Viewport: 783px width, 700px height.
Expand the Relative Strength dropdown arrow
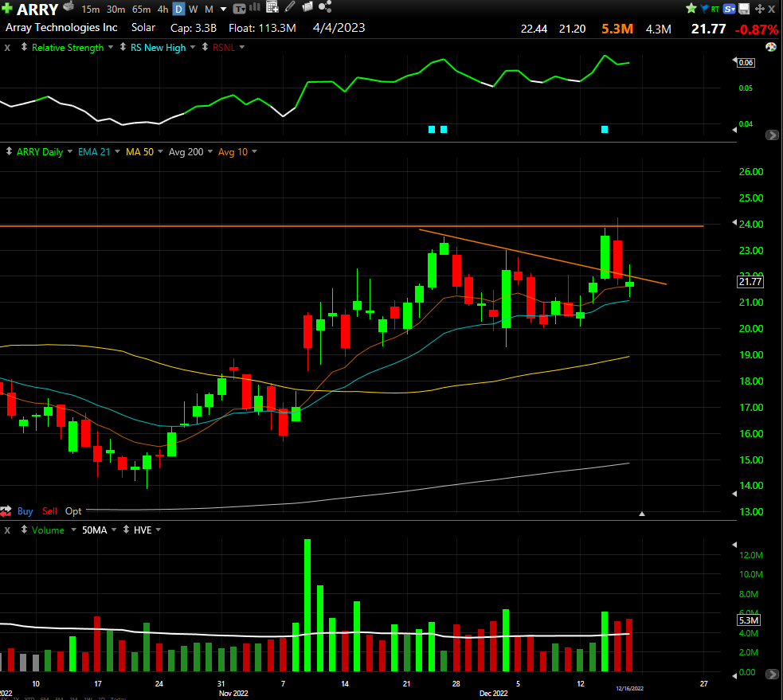[x=111, y=47]
